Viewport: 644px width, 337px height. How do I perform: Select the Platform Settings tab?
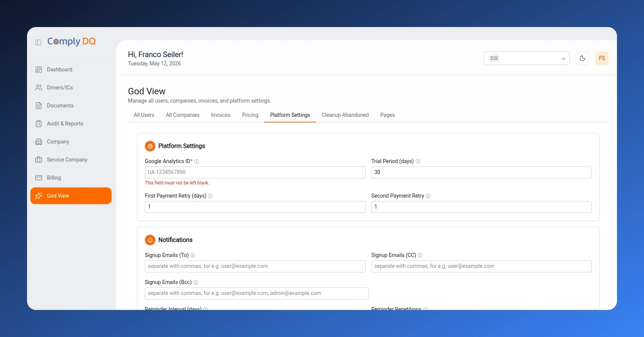pos(290,115)
